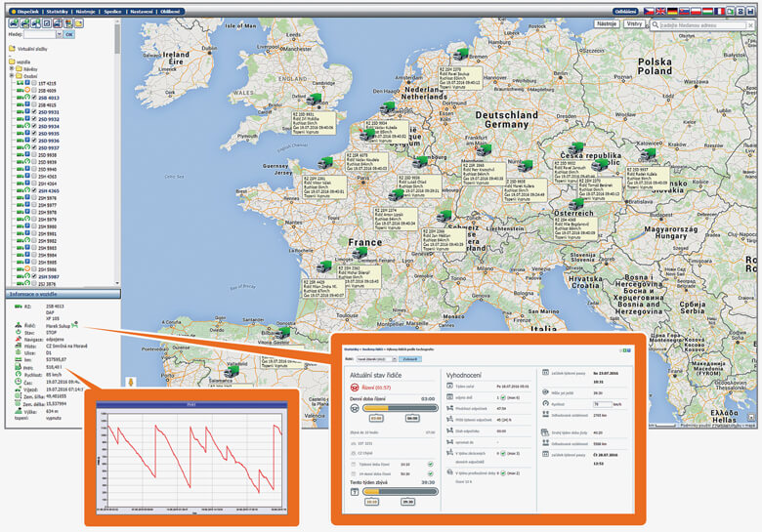Clear the address search with the X
The width and height of the screenshot is (762, 532).
[751, 24]
